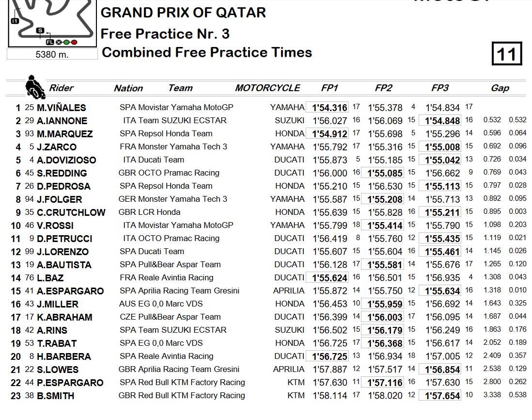The image size is (532, 420).
Task: Select the Nation column header
Action: tap(128, 88)
